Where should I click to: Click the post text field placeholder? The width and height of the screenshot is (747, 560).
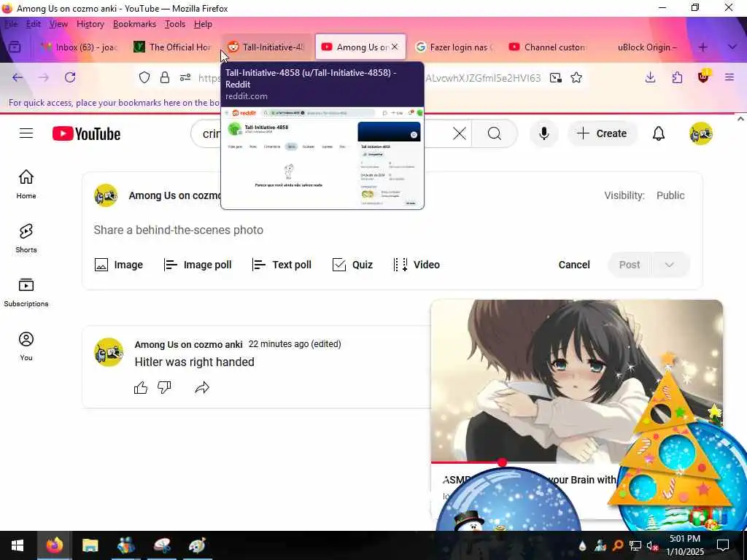pyautogui.click(x=178, y=230)
